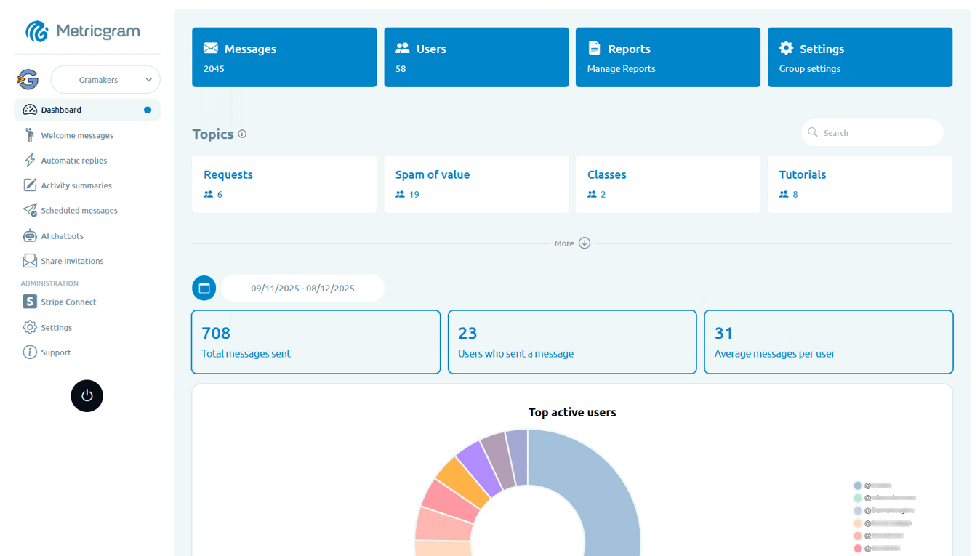The height and width of the screenshot is (556, 980).
Task: Click the Search topics field
Action: (x=872, y=132)
